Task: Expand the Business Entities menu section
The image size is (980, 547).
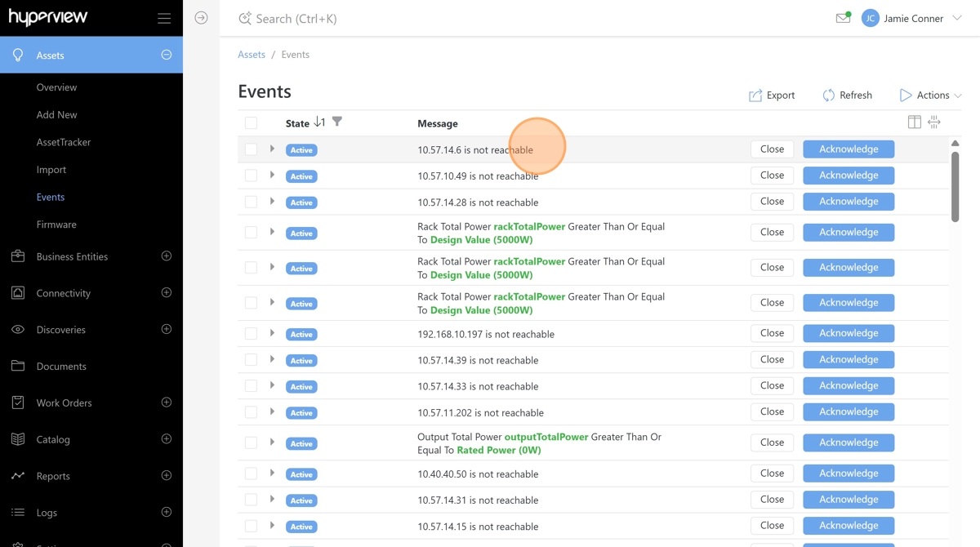Action: click(x=167, y=256)
